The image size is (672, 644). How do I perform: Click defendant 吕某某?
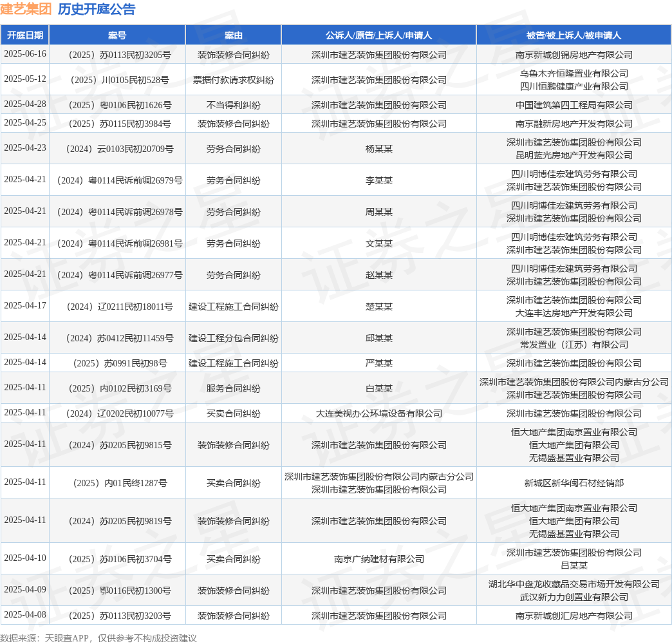pos(574,565)
